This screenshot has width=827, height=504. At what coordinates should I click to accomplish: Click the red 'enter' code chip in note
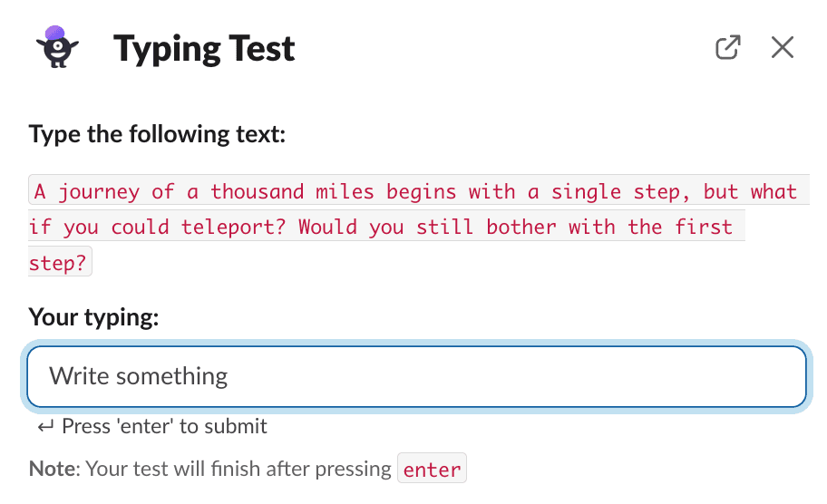(432, 468)
